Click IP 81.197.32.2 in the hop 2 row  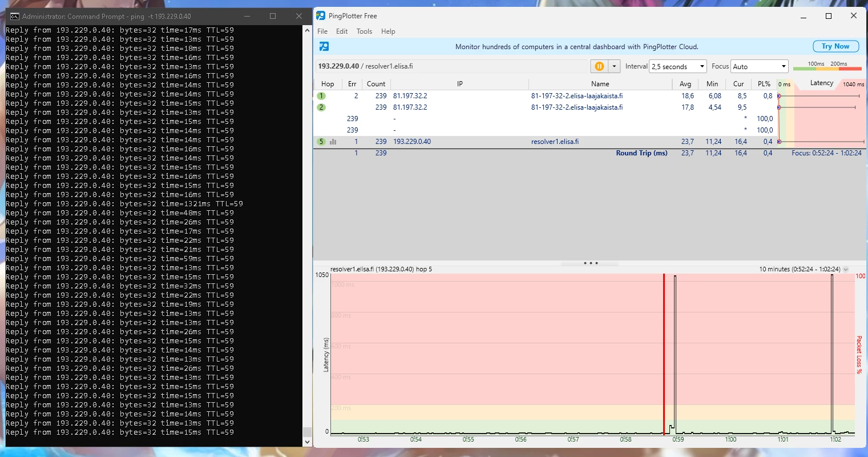click(410, 107)
